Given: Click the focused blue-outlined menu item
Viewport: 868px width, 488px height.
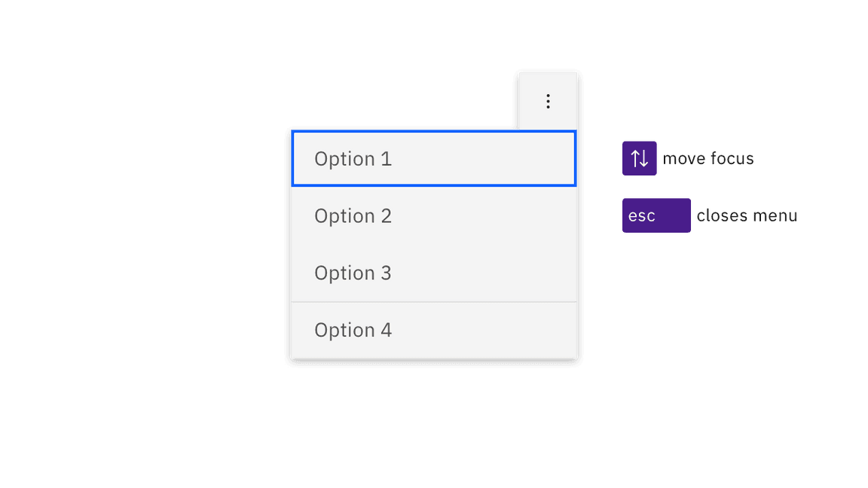Looking at the screenshot, I should [x=433, y=159].
